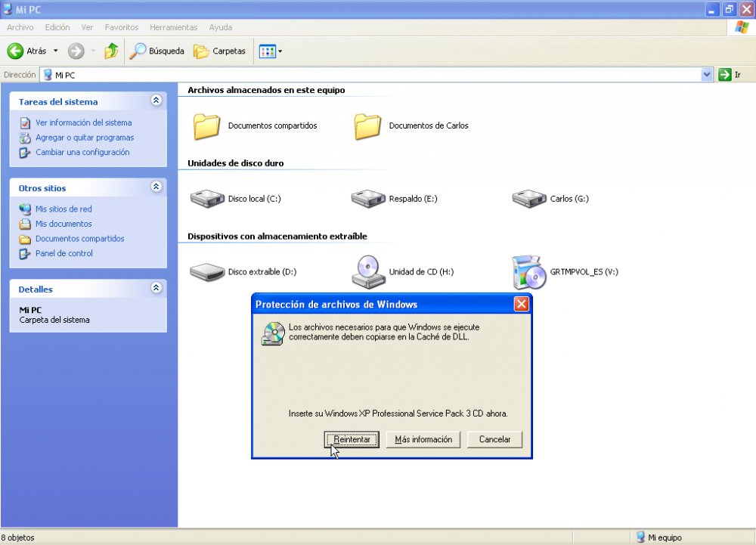Click the Dirección address field
The image size is (756, 545).
[x=378, y=75]
